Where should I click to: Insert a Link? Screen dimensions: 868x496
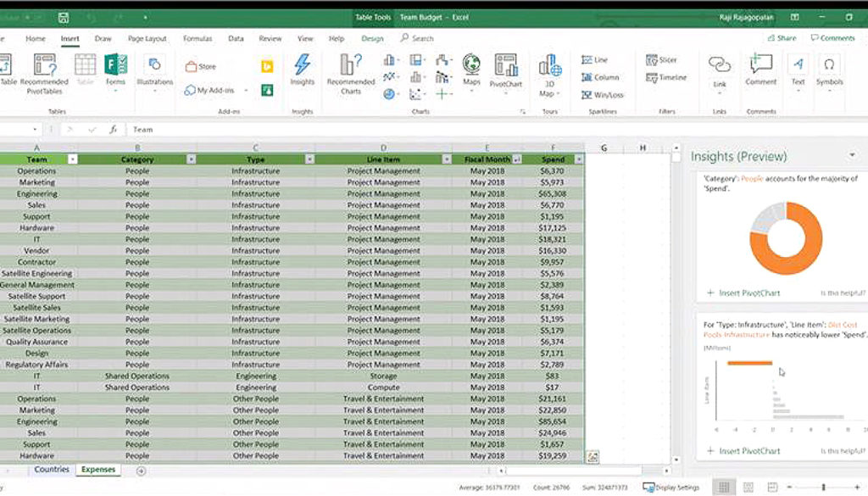click(719, 72)
